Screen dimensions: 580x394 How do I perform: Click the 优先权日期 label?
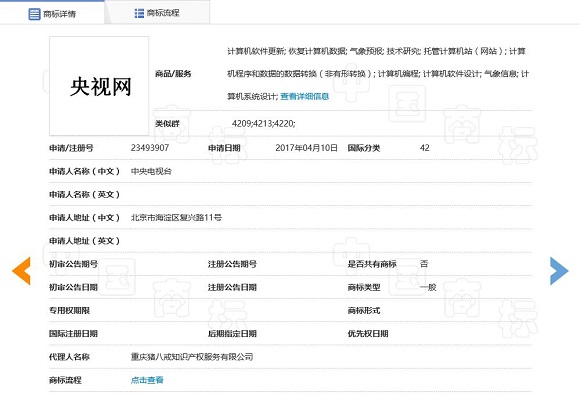[368, 333]
